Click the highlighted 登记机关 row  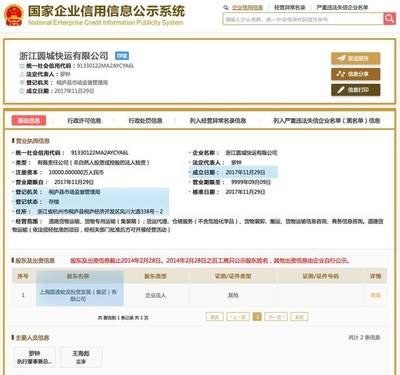[x=91, y=192]
